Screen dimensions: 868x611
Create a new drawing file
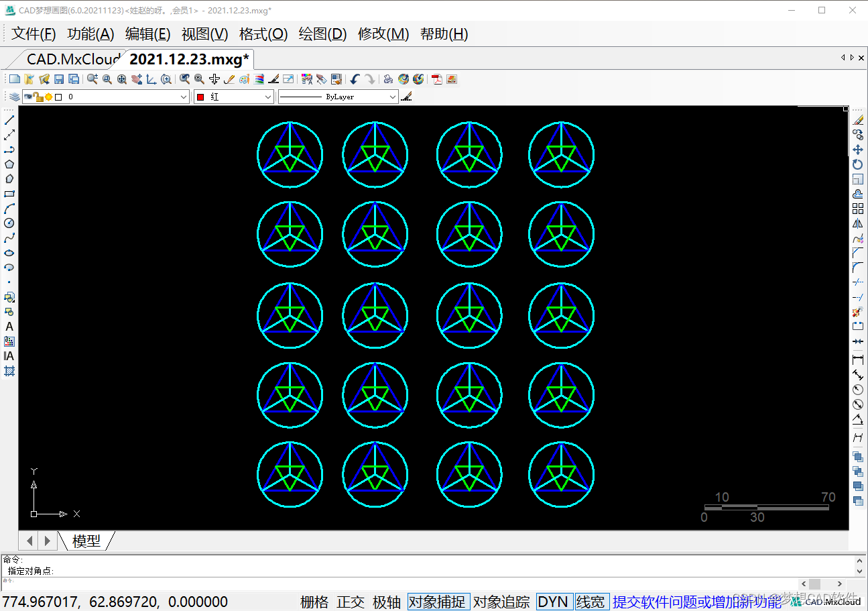pyautogui.click(x=14, y=79)
